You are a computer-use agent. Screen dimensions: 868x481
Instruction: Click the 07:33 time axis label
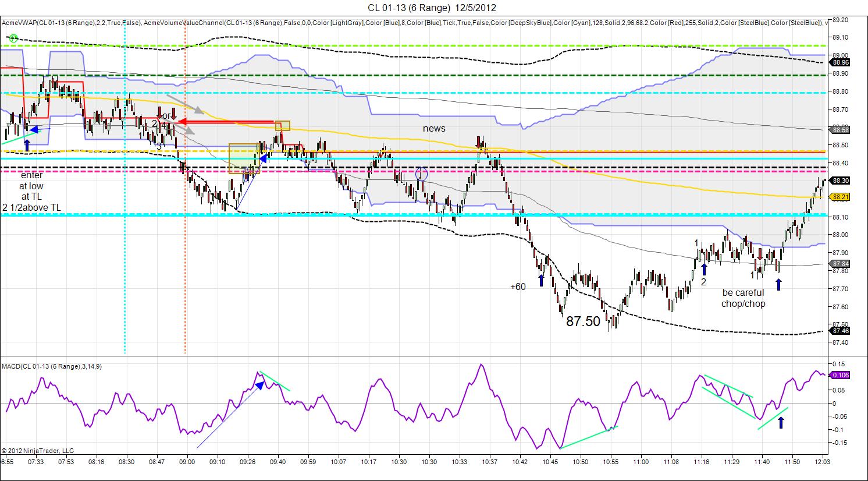(35, 462)
